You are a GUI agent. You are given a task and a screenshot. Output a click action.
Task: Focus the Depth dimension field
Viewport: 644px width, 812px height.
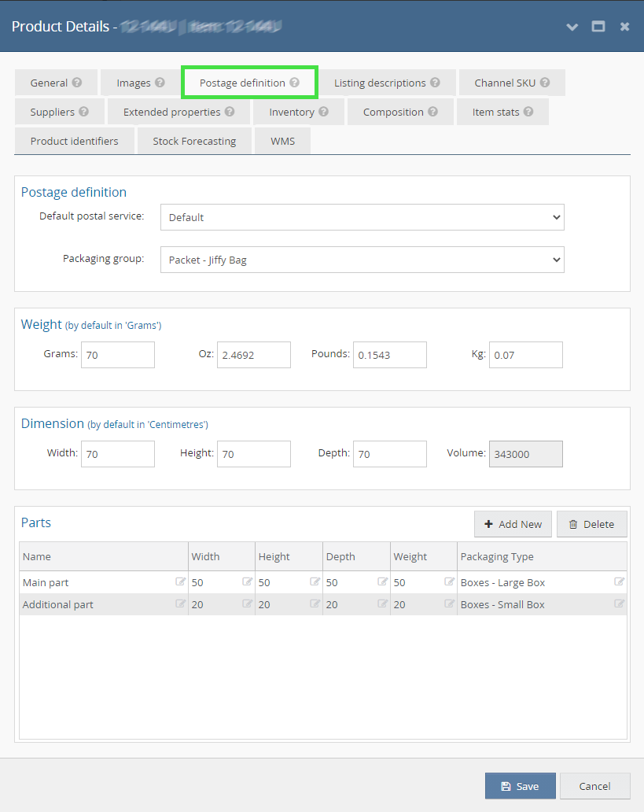pos(389,454)
